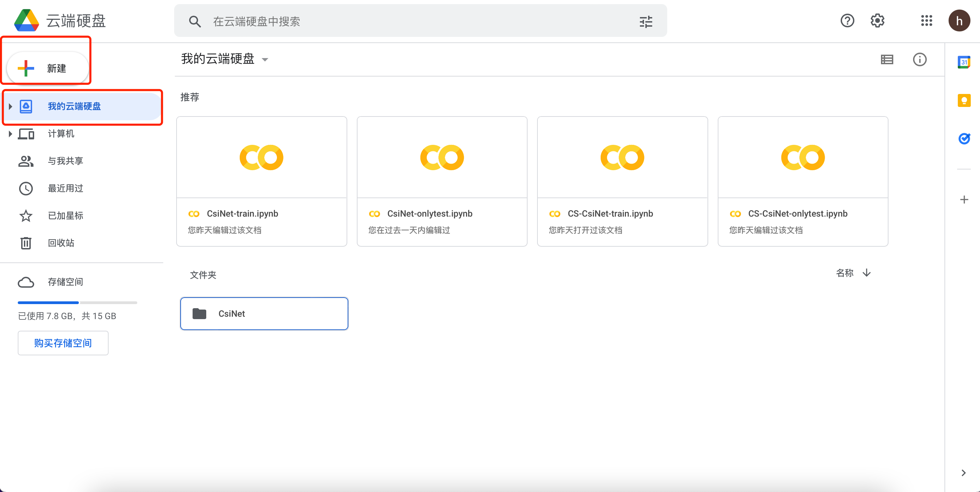Image resolution: width=980 pixels, height=492 pixels.
Task: Expand the 计算机 tree node
Action: (x=10, y=134)
